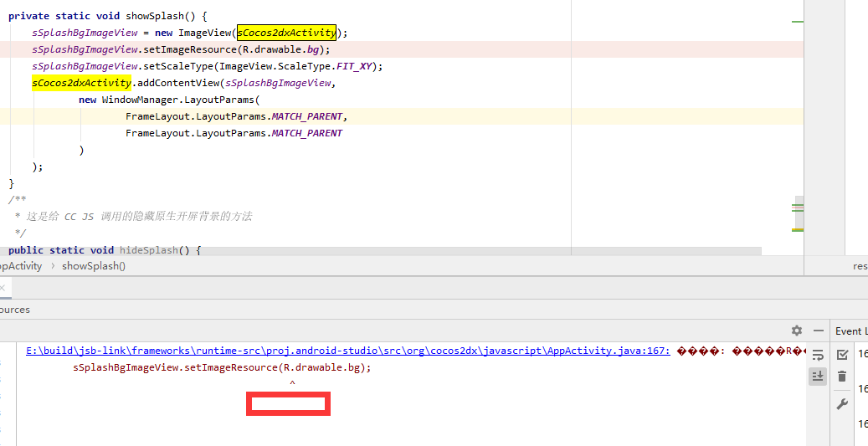Click the editor vertical scrollbar thumb
Screen dimensions: 868x446
[799, 213]
